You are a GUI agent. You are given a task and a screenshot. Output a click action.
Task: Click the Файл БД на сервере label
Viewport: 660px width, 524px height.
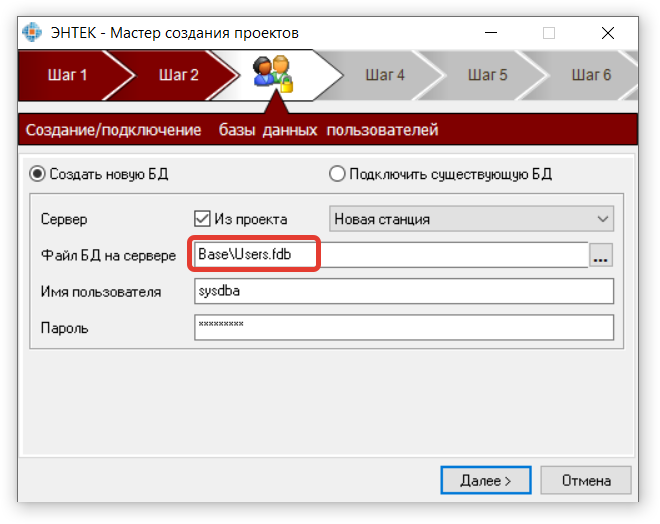[108, 255]
